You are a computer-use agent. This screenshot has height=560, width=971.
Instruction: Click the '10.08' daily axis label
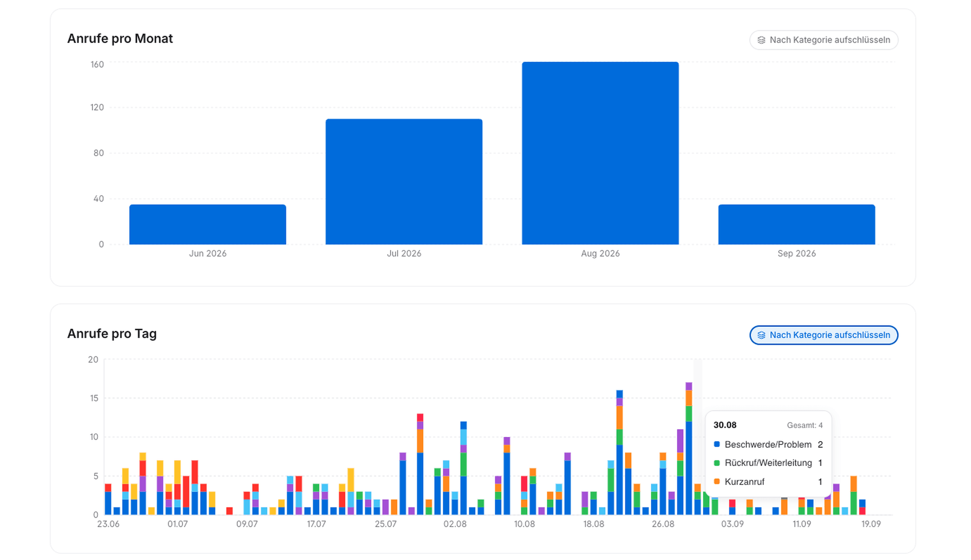pyautogui.click(x=524, y=524)
